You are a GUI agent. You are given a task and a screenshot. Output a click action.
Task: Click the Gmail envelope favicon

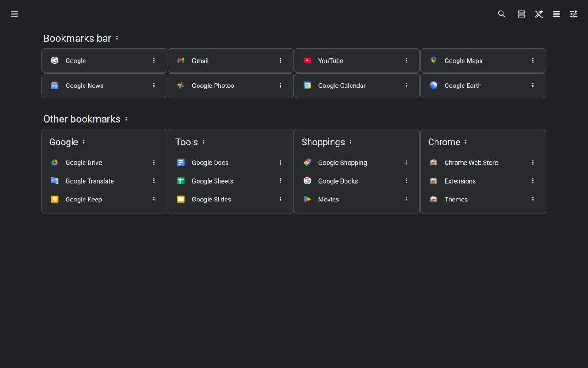[181, 60]
